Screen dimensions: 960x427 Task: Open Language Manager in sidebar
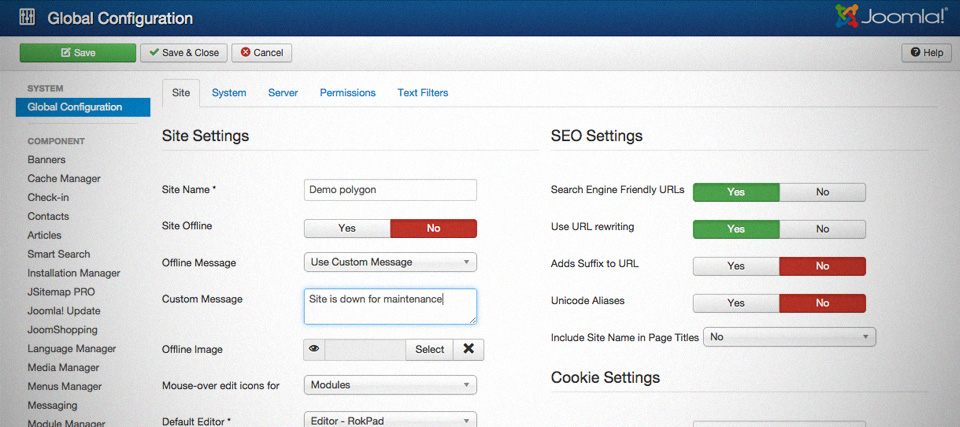pos(72,349)
